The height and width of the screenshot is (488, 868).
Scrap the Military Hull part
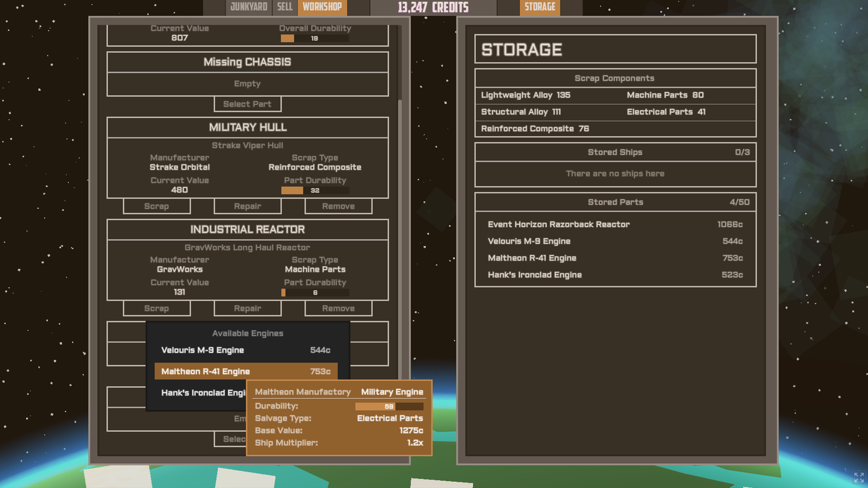click(156, 206)
